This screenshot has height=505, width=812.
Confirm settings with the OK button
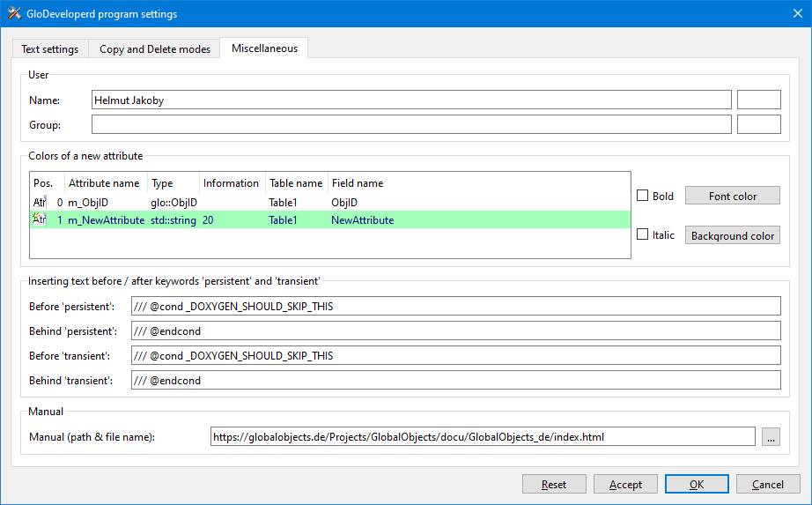pos(697,484)
